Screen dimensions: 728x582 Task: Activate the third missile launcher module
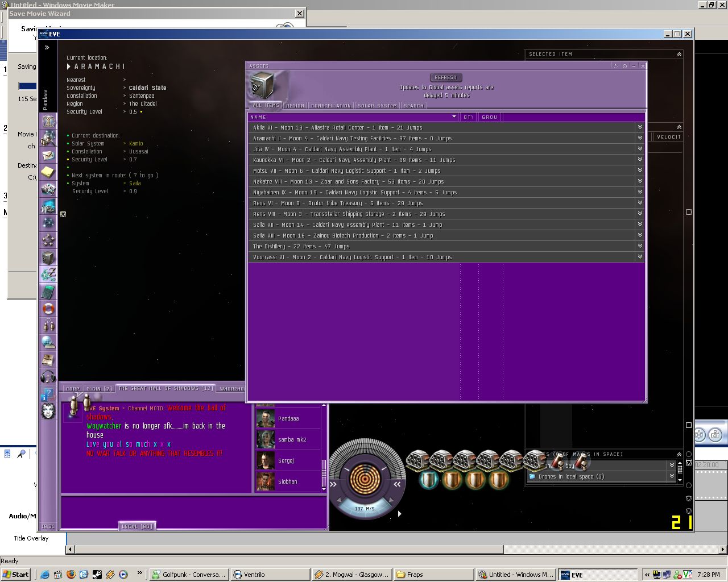click(464, 460)
